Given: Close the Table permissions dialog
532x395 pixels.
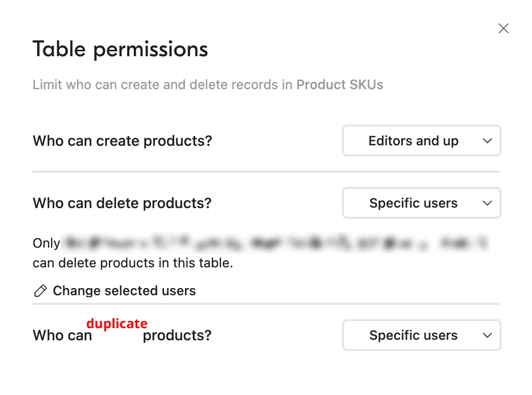Looking at the screenshot, I should 503,28.
